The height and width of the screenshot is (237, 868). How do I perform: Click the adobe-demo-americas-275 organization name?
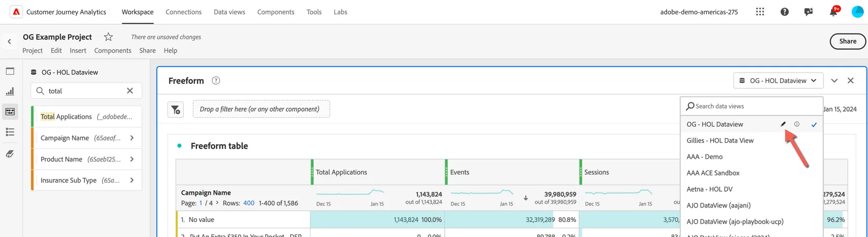[699, 12]
